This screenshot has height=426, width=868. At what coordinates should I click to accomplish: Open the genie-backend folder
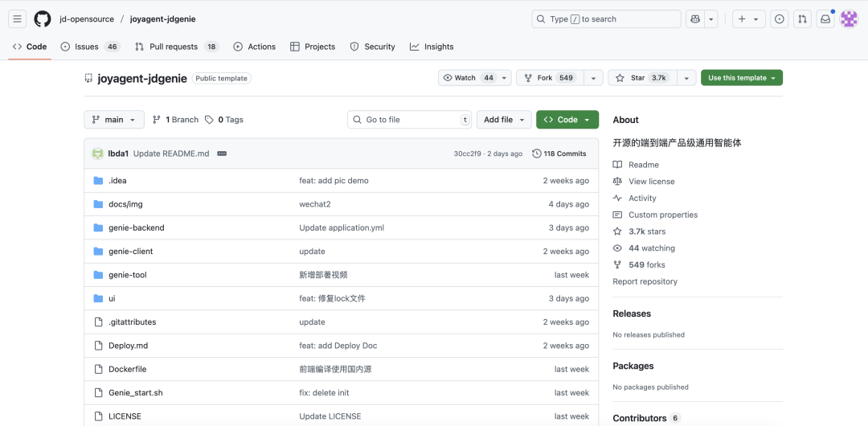pos(136,227)
